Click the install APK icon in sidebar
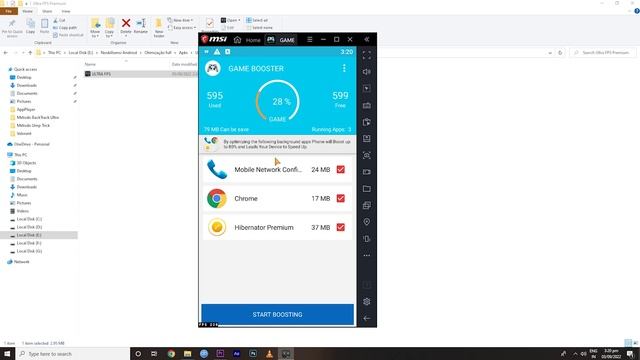This screenshot has height=360, width=640. tap(367, 139)
